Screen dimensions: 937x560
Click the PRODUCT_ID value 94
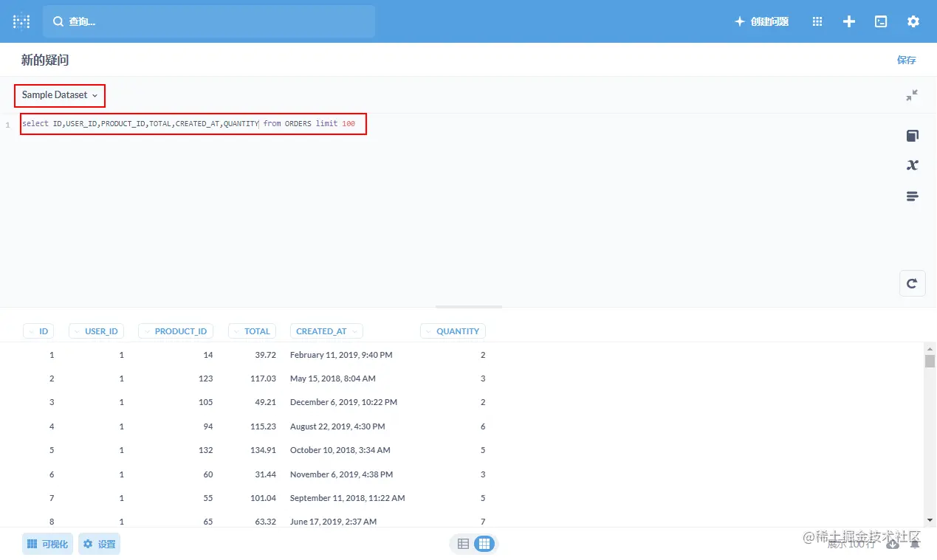pos(207,426)
